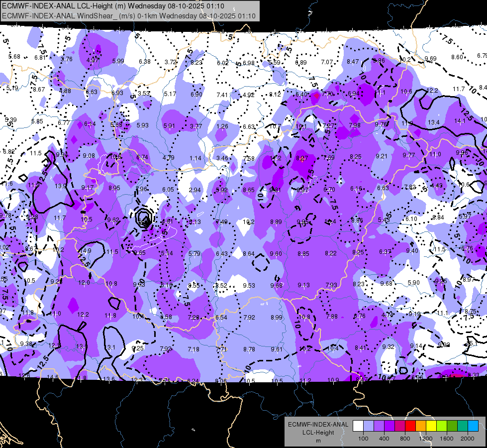
Task: Click the wind shear value '9.08'
Action: (89, 156)
